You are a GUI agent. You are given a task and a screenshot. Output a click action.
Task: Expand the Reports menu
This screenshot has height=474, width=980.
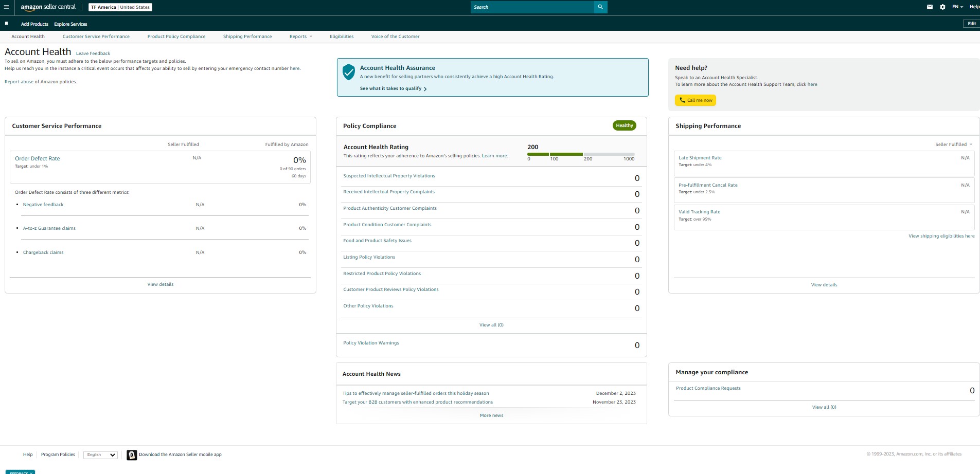tap(300, 37)
